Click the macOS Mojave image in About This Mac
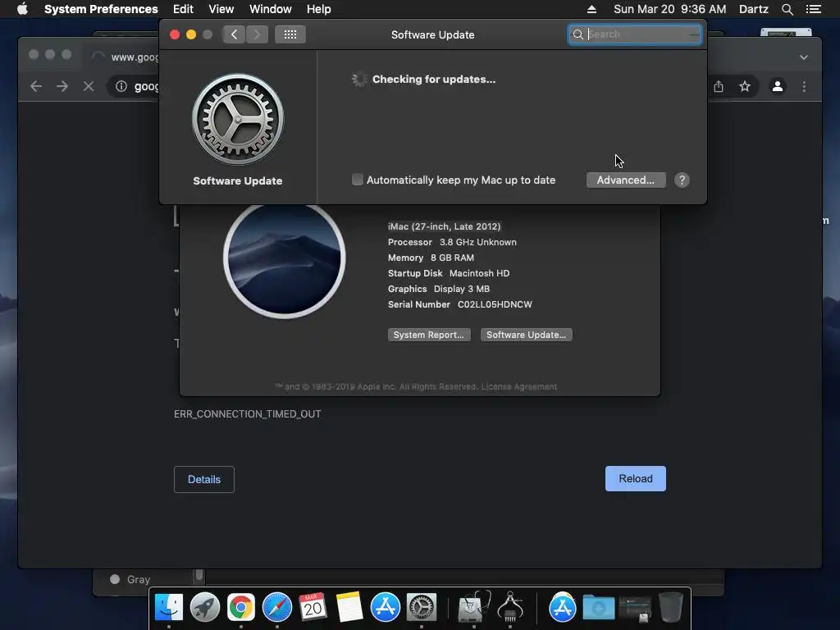This screenshot has height=630, width=840. tap(285, 258)
